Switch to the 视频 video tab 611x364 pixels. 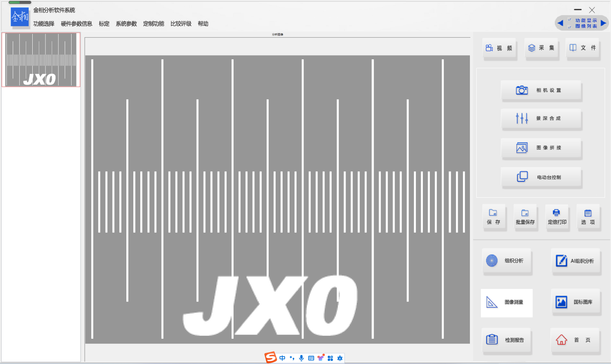point(499,48)
